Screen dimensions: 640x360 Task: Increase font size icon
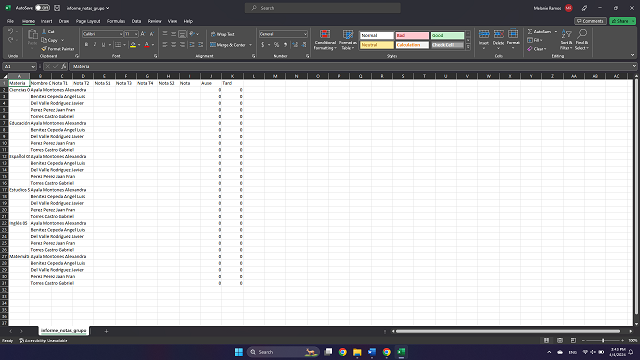pyautogui.click(x=143, y=34)
